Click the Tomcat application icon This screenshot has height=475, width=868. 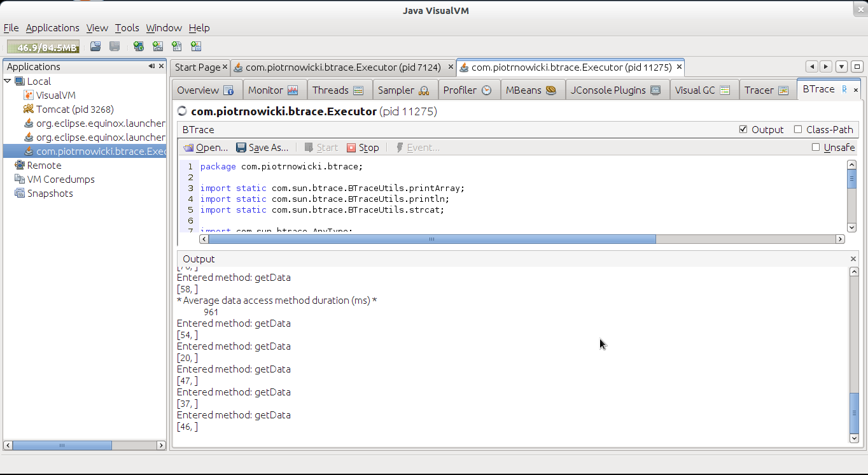[29, 109]
